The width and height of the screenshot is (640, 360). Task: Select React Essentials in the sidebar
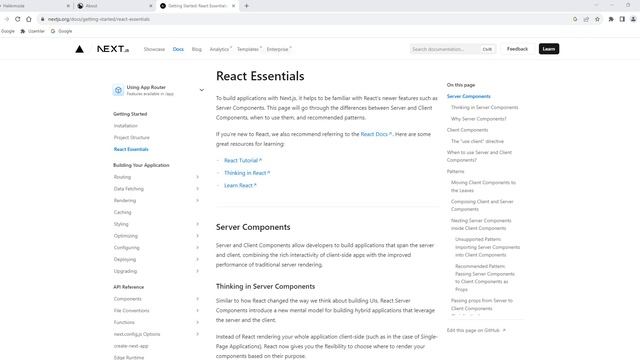131,149
